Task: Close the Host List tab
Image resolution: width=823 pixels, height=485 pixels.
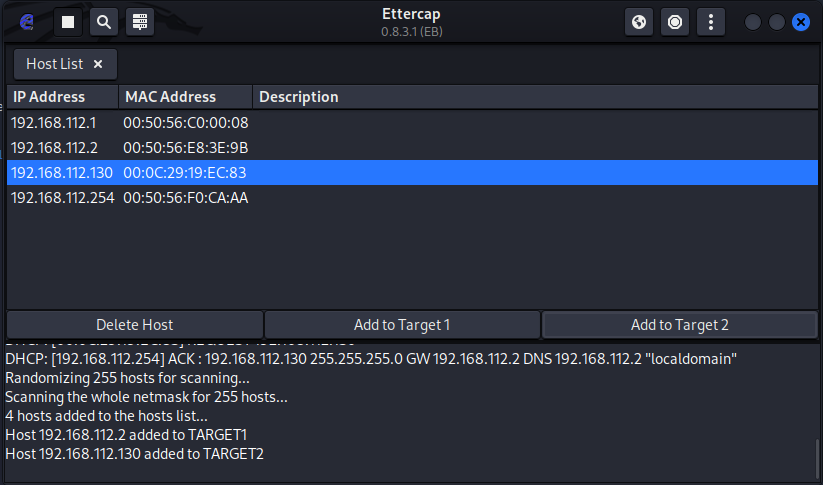Action: click(98, 64)
